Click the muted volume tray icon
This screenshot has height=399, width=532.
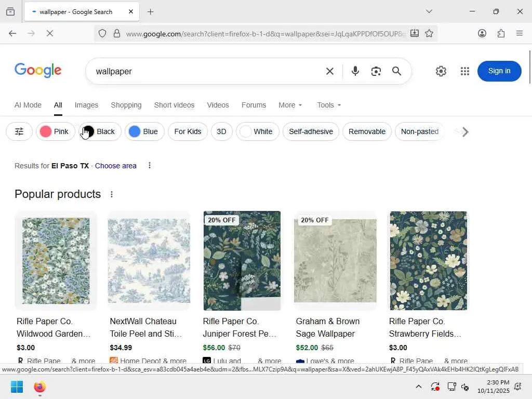(465, 387)
